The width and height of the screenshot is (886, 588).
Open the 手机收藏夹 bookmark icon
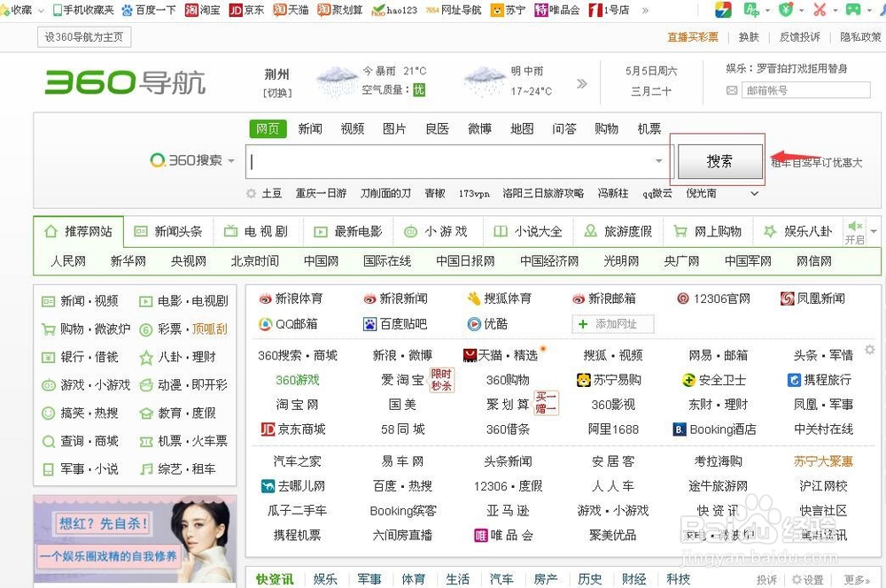(x=83, y=10)
